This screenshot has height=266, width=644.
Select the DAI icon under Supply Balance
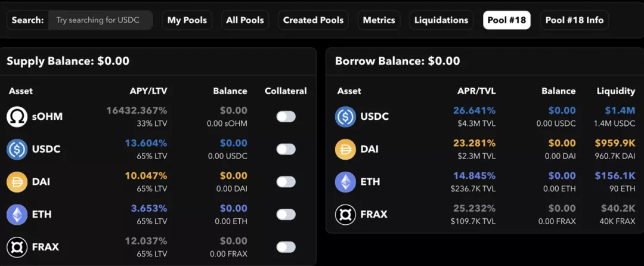[17, 182]
